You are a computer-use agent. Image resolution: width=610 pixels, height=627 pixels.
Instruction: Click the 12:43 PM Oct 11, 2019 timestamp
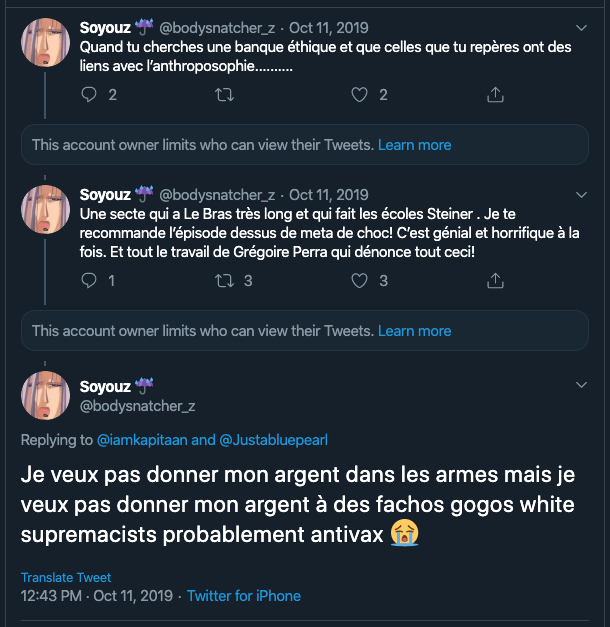click(98, 596)
